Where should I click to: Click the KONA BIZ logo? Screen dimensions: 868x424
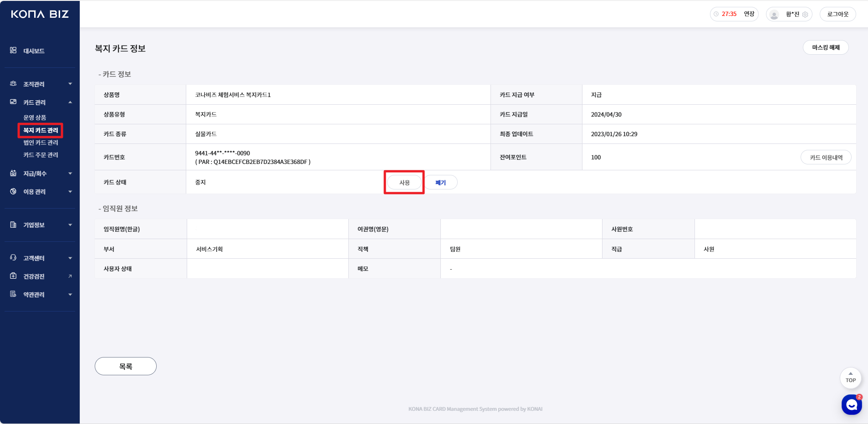(x=40, y=14)
